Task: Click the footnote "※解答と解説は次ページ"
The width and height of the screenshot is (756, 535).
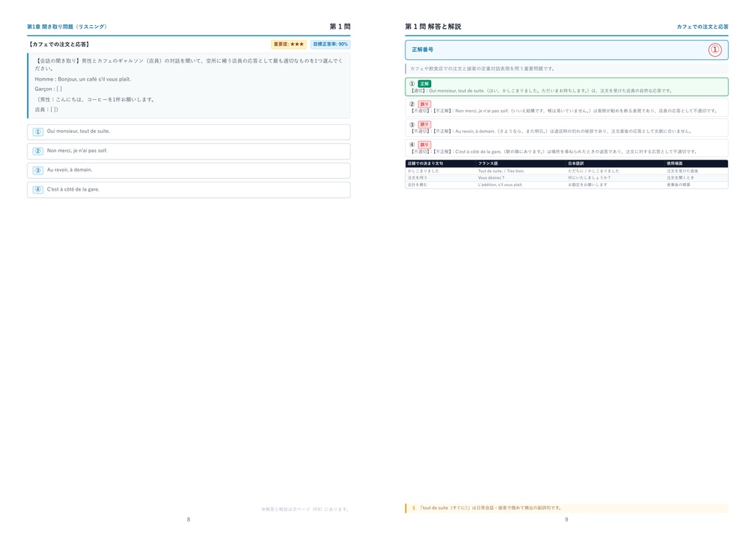Action: coord(305,509)
